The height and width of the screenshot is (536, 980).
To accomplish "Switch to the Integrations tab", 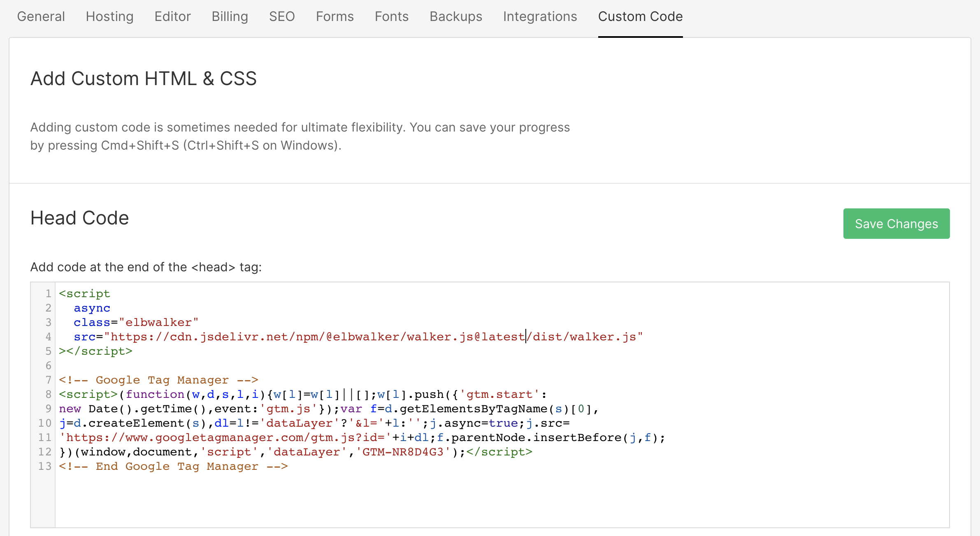I will [540, 16].
